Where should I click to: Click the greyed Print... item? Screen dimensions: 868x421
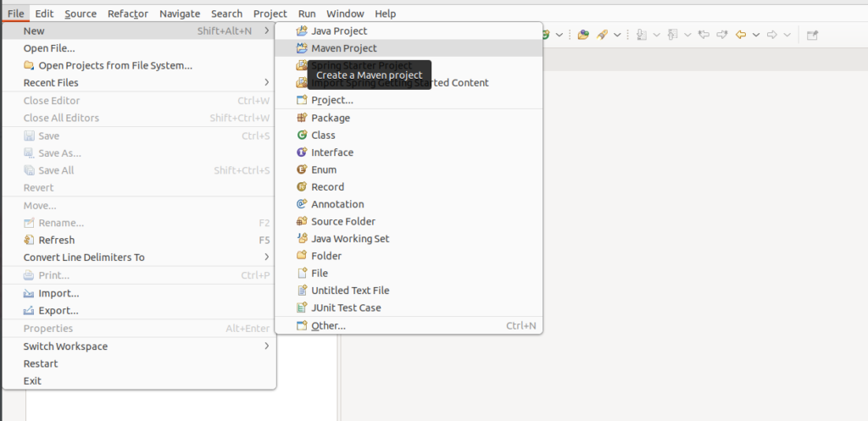139,275
